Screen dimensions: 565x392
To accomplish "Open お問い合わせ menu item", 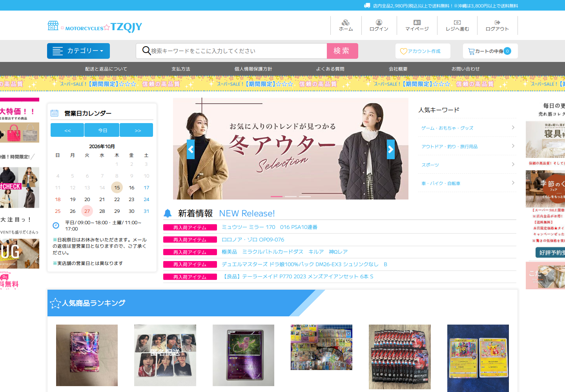I will click(x=465, y=69).
